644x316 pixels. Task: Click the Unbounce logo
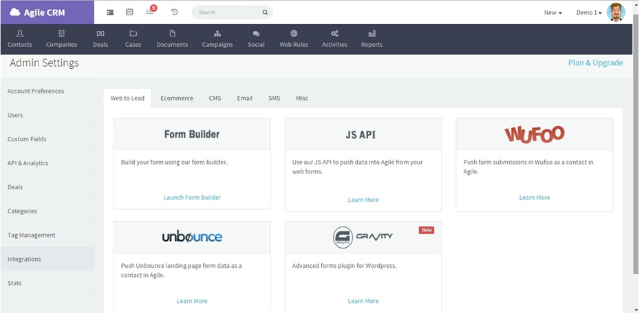coord(192,237)
